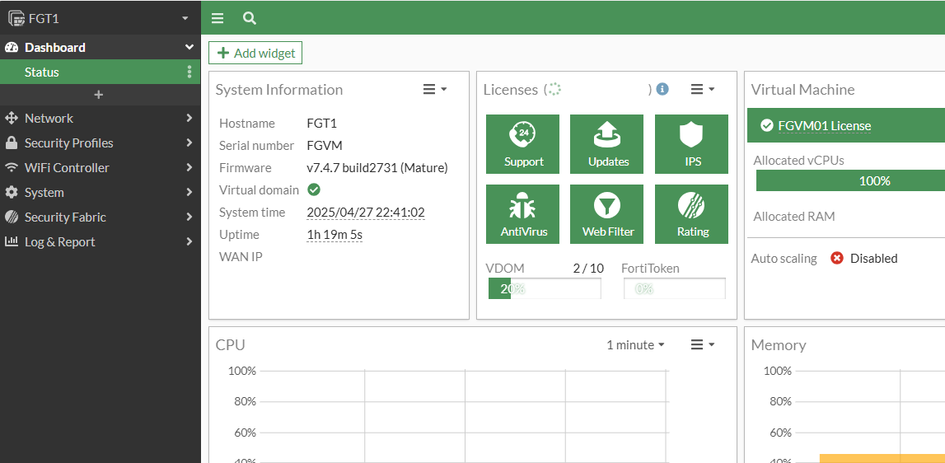
Task: Select the AntiVirus license icon
Action: 523,213
